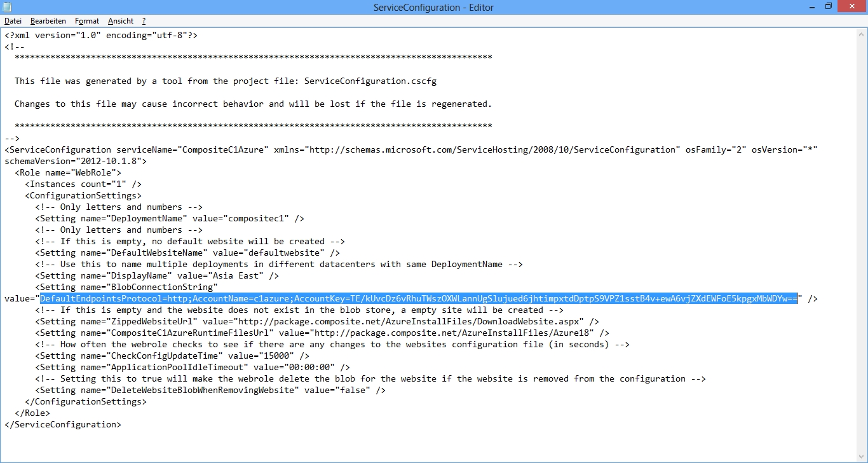Open the Datei menu

point(13,21)
